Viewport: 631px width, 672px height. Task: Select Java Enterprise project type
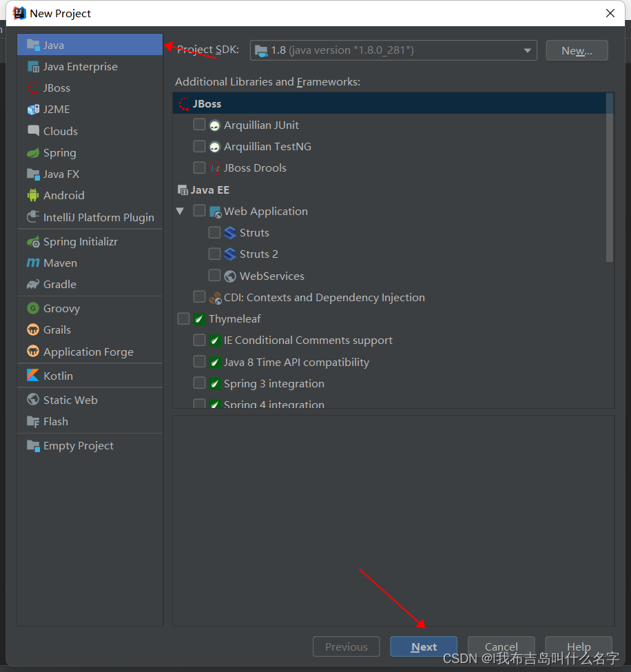tap(90, 66)
